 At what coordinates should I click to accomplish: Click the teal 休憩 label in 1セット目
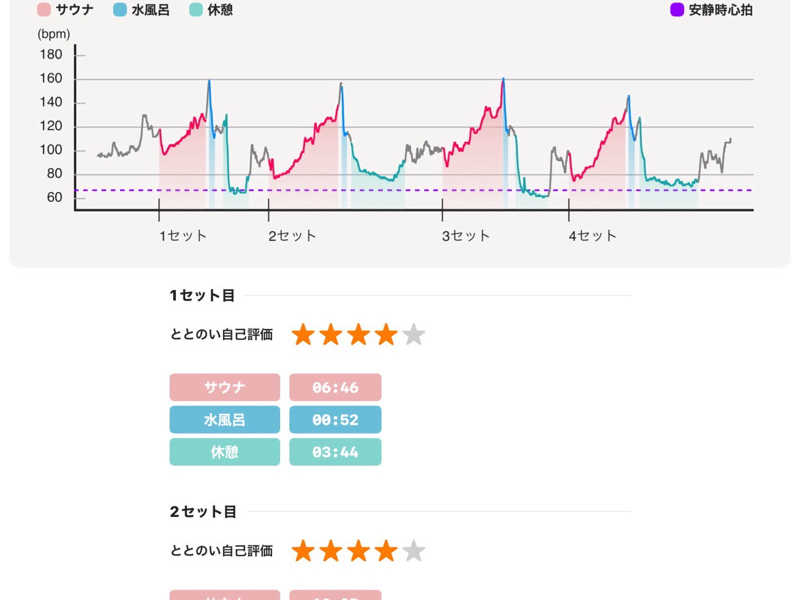224,452
